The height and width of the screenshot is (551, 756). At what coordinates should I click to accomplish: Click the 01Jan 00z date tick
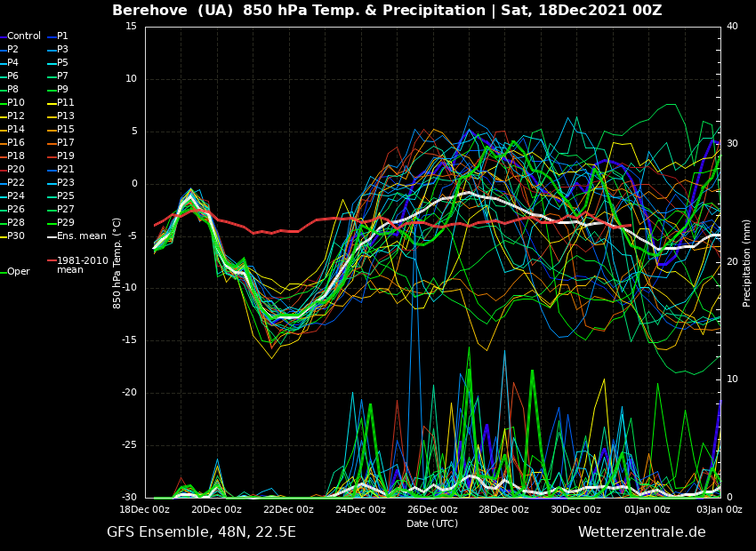(647, 510)
